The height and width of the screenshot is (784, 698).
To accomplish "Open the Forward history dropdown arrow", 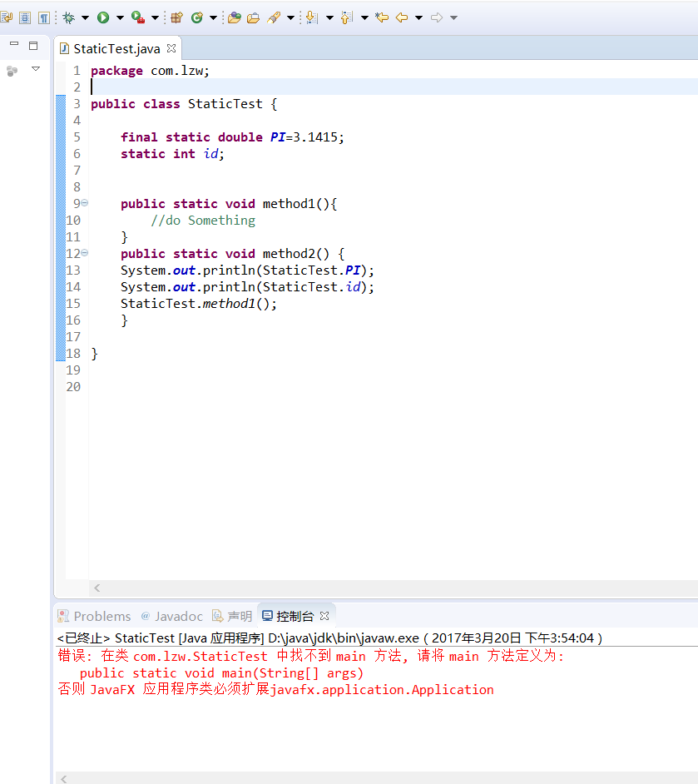I will pos(453,17).
